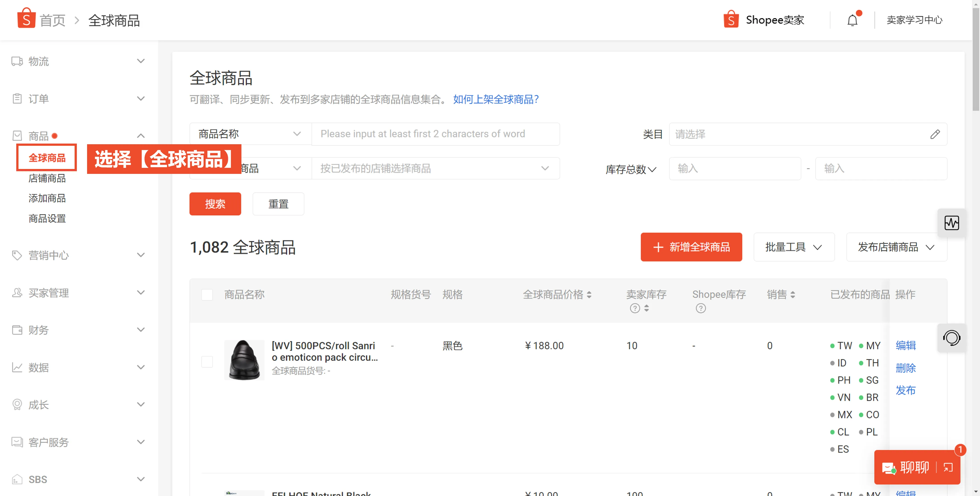Image resolution: width=980 pixels, height=496 pixels.
Task: Open the notification bell
Action: pos(852,20)
